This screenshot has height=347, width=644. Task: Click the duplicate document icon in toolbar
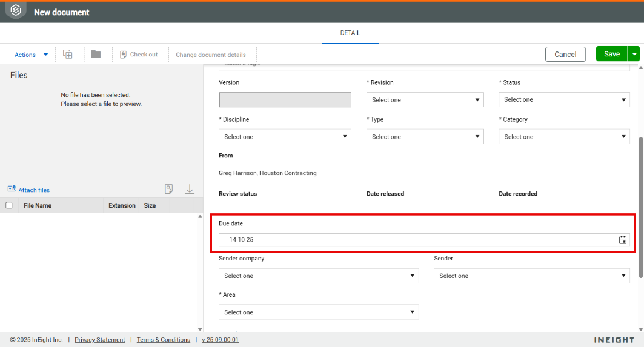(x=68, y=55)
